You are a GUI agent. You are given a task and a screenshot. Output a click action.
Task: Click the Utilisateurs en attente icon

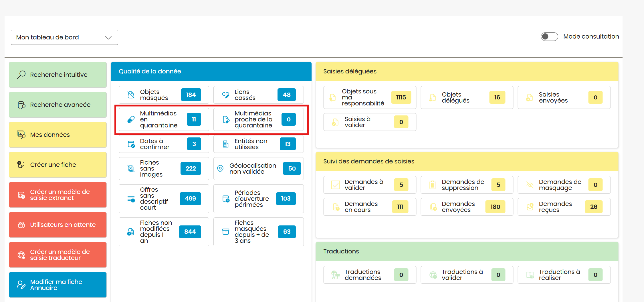[x=21, y=225]
